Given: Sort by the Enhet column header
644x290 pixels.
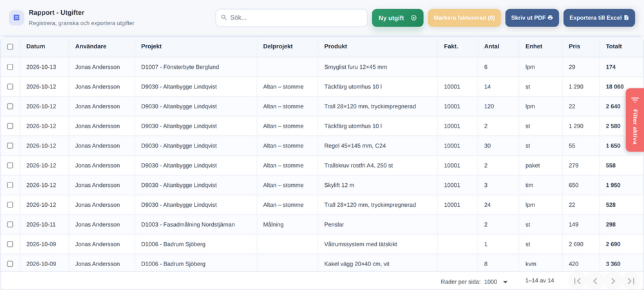Looking at the screenshot, I should click(x=534, y=46).
